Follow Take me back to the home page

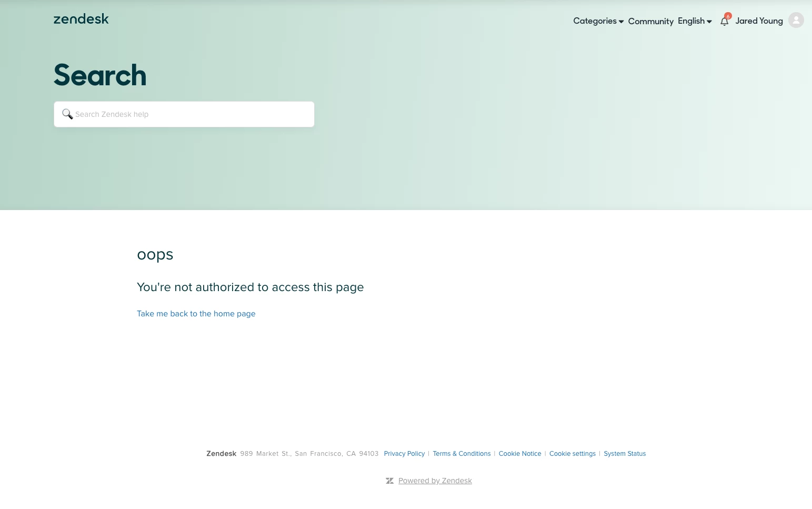pyautogui.click(x=196, y=314)
